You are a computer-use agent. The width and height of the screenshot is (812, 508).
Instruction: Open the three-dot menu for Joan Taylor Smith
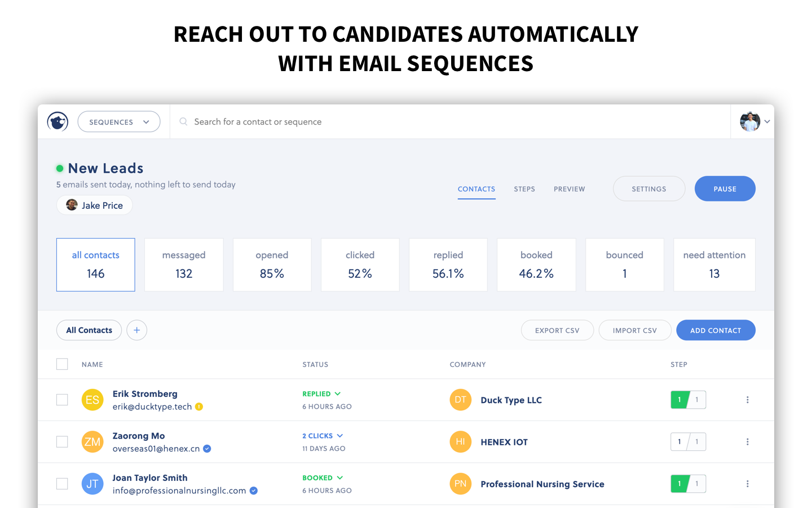point(748,484)
